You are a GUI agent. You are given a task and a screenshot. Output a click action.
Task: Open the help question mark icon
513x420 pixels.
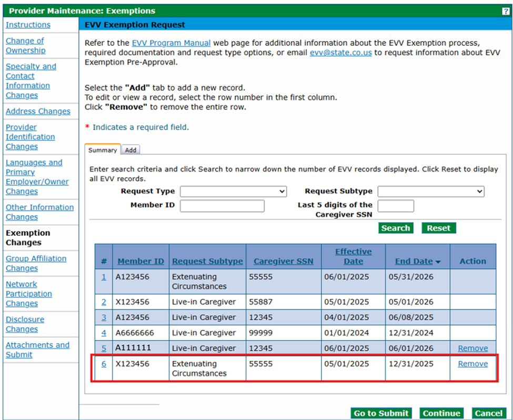coord(506,12)
